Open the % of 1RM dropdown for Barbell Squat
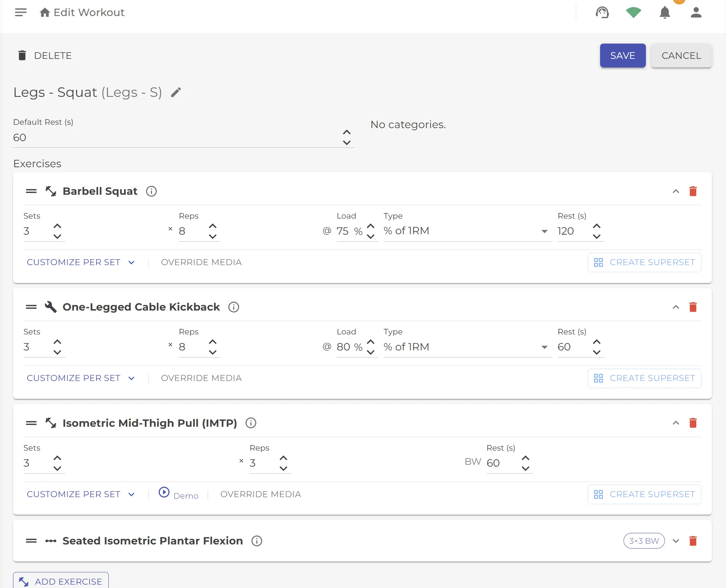This screenshot has width=726, height=588. (544, 231)
